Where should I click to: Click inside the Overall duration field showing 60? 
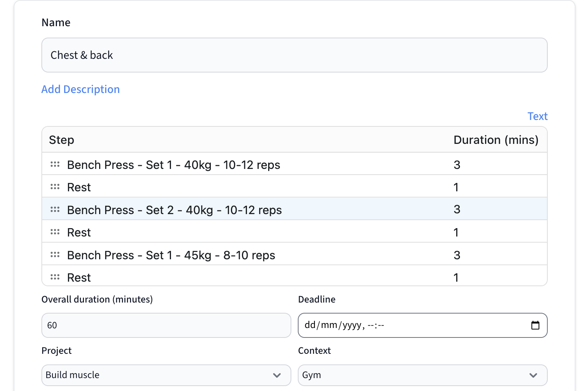click(166, 325)
